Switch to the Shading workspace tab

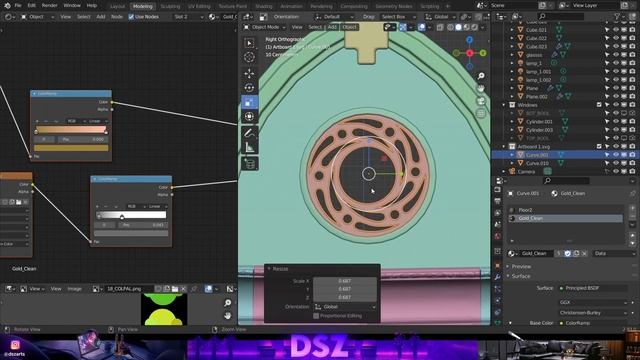pyautogui.click(x=263, y=6)
